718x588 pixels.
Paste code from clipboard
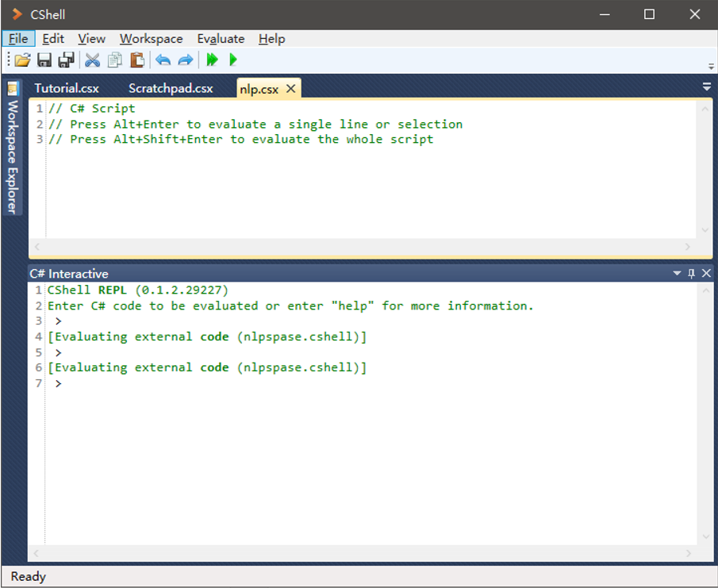[x=136, y=60]
